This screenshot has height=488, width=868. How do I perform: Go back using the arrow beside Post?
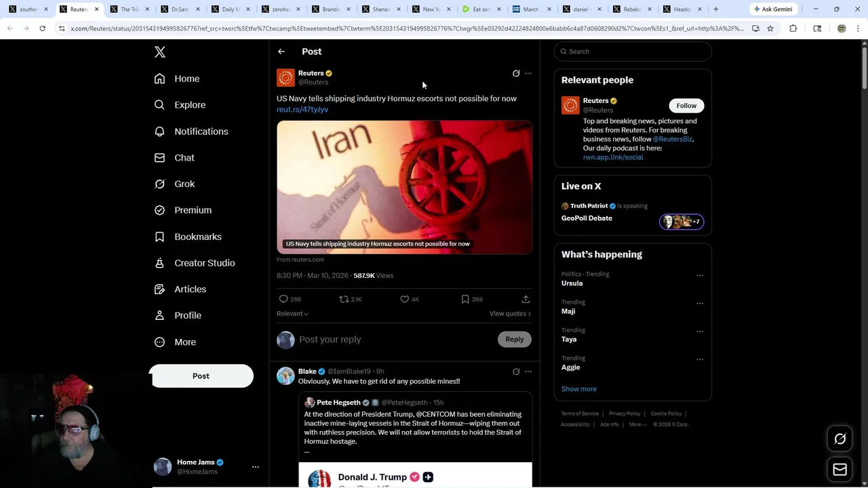click(x=281, y=52)
